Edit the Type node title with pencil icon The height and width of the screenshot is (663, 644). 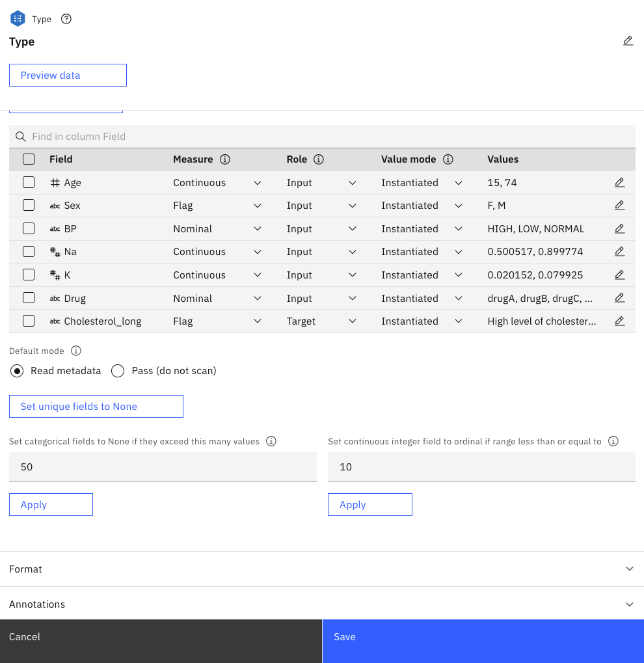628,41
